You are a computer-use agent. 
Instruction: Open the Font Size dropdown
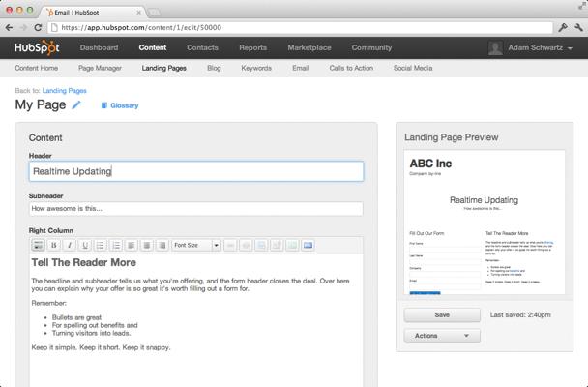pyautogui.click(x=196, y=246)
